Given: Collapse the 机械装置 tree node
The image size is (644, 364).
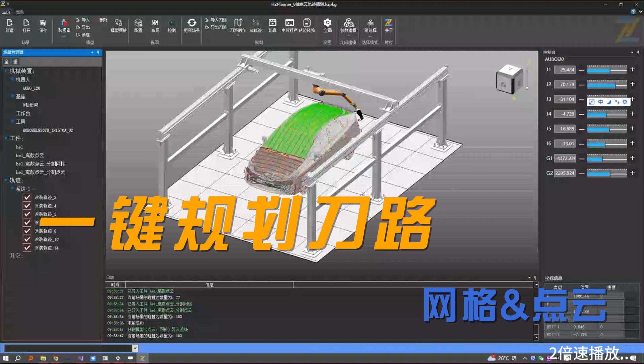Looking at the screenshot, I should [6, 71].
